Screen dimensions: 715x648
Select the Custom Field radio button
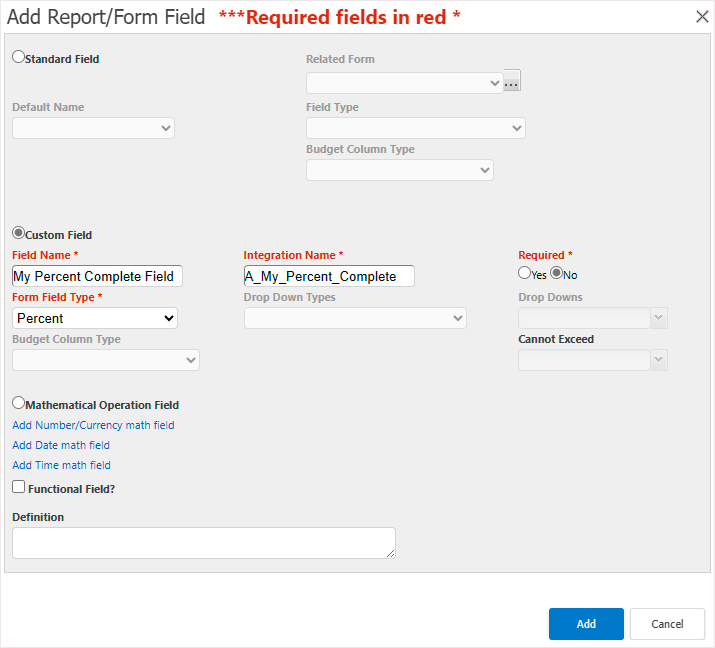click(18, 233)
